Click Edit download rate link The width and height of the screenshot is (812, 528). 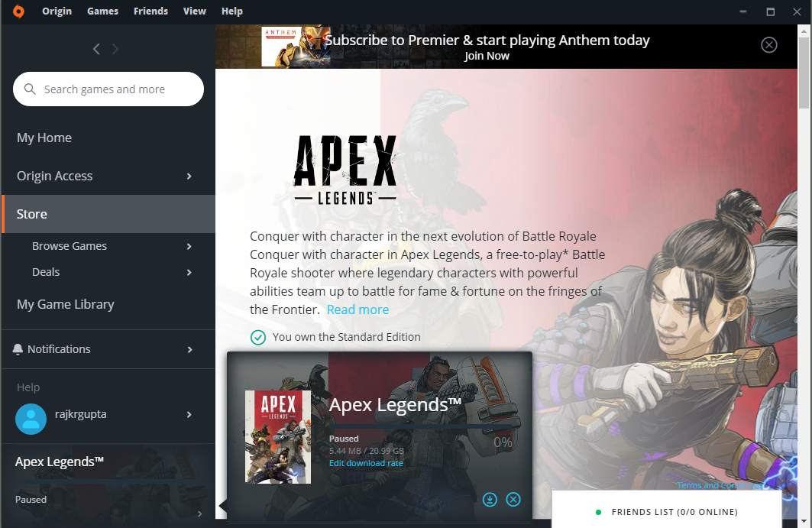tap(366, 463)
